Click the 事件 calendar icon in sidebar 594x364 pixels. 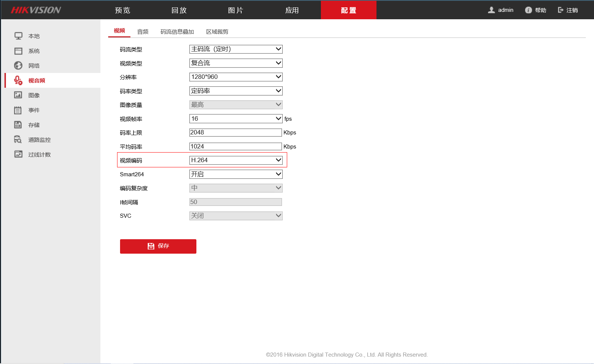coord(18,110)
